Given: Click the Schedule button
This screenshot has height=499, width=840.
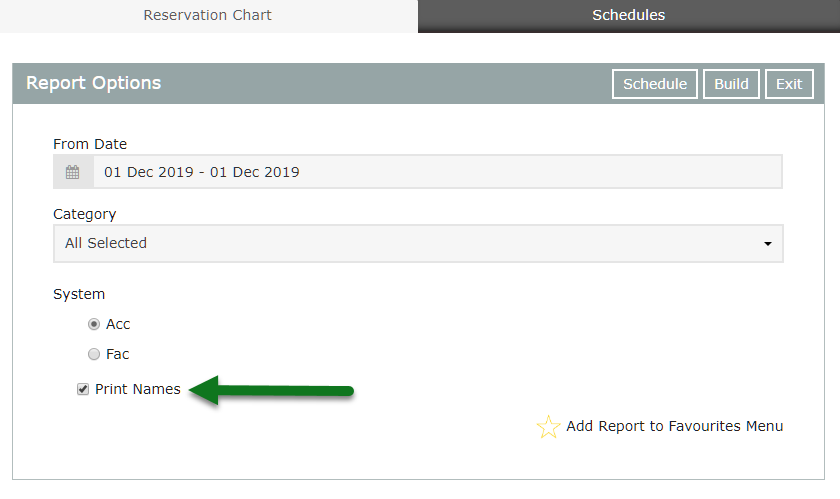Looking at the screenshot, I should (655, 84).
